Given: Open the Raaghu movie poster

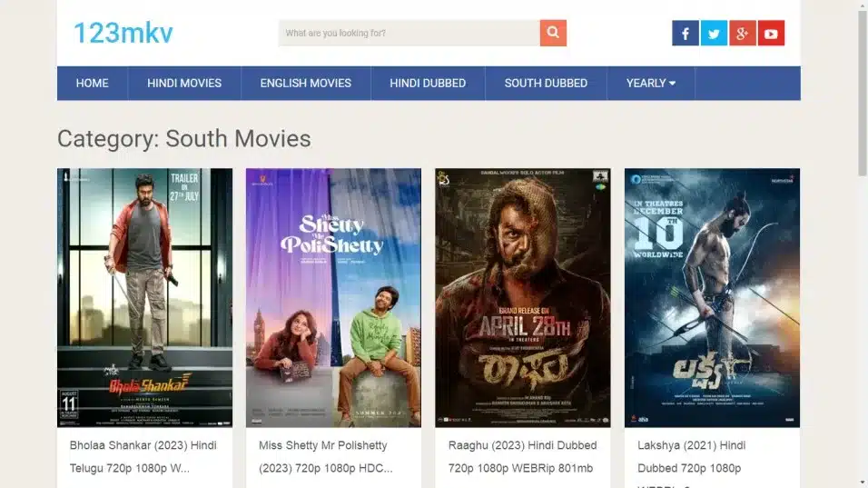Looking at the screenshot, I should [523, 297].
